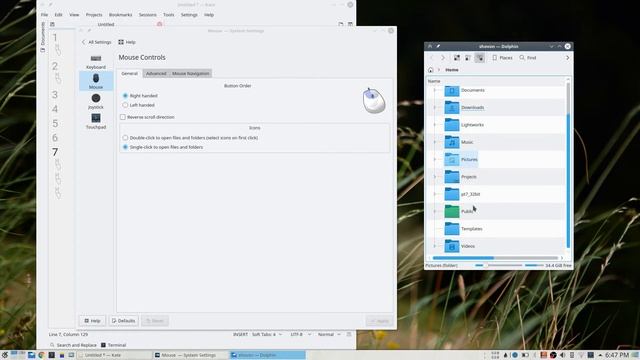Go back to All Settings
Screen dimensions: 640x360
(x=96, y=42)
